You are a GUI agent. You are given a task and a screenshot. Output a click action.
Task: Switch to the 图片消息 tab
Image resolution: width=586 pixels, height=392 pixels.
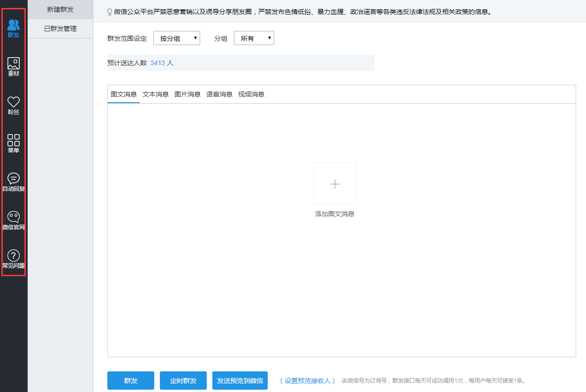tap(188, 94)
